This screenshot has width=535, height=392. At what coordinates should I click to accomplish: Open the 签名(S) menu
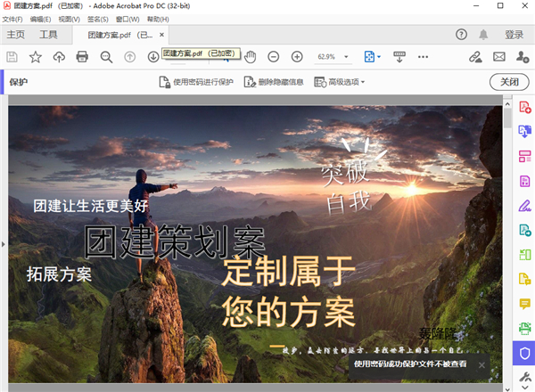[x=97, y=20]
